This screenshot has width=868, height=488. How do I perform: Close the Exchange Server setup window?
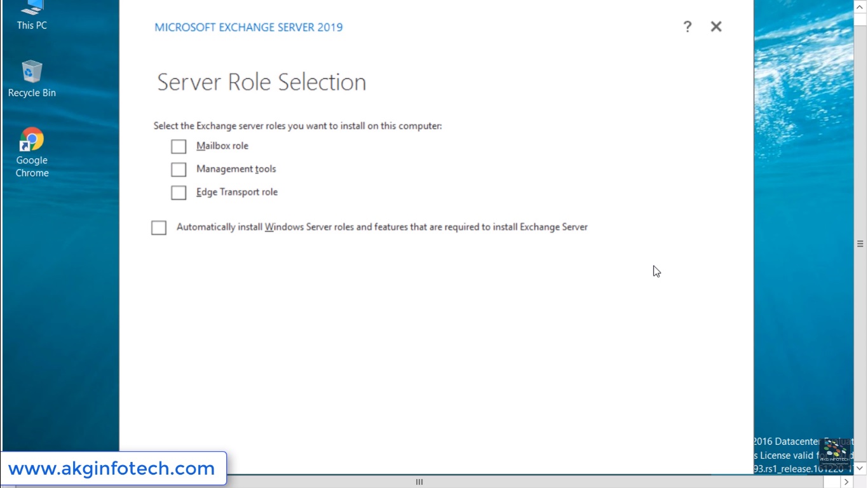716,27
